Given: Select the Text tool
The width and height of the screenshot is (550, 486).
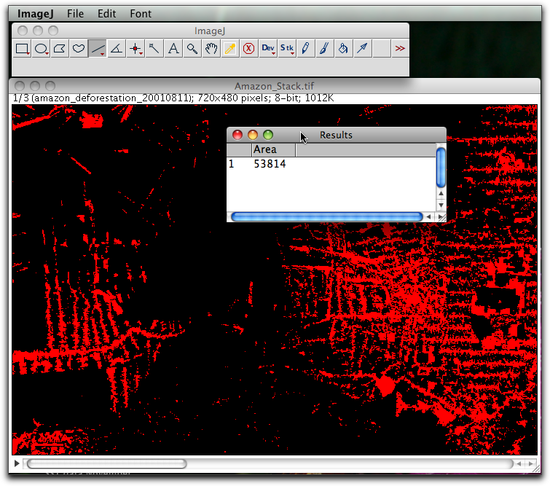Looking at the screenshot, I should 173,48.
